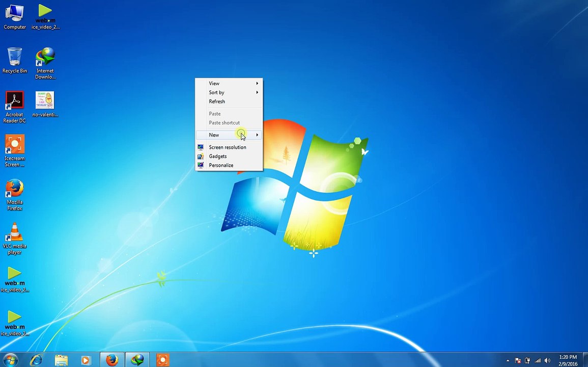
Task: Select Refresh from the context menu
Action: pos(217,101)
